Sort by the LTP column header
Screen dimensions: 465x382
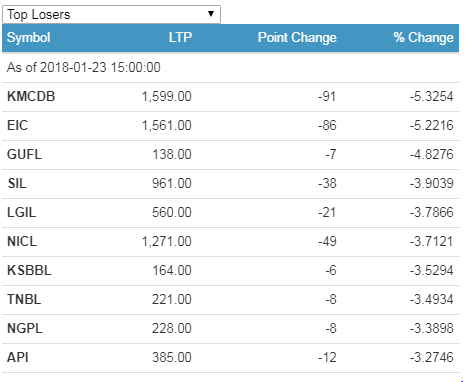click(180, 37)
